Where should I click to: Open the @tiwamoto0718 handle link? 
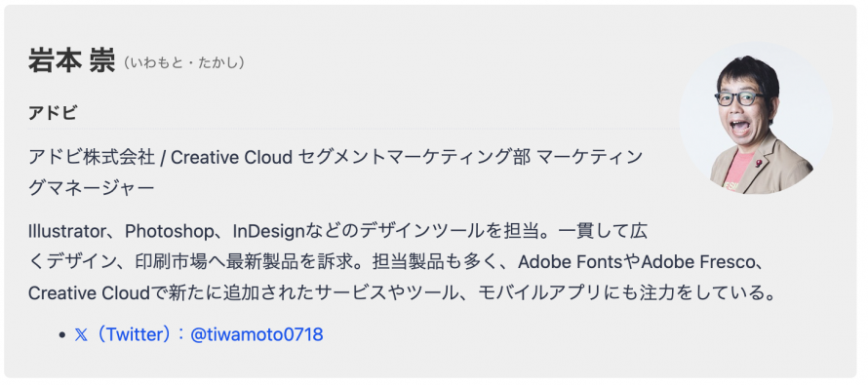point(256,334)
